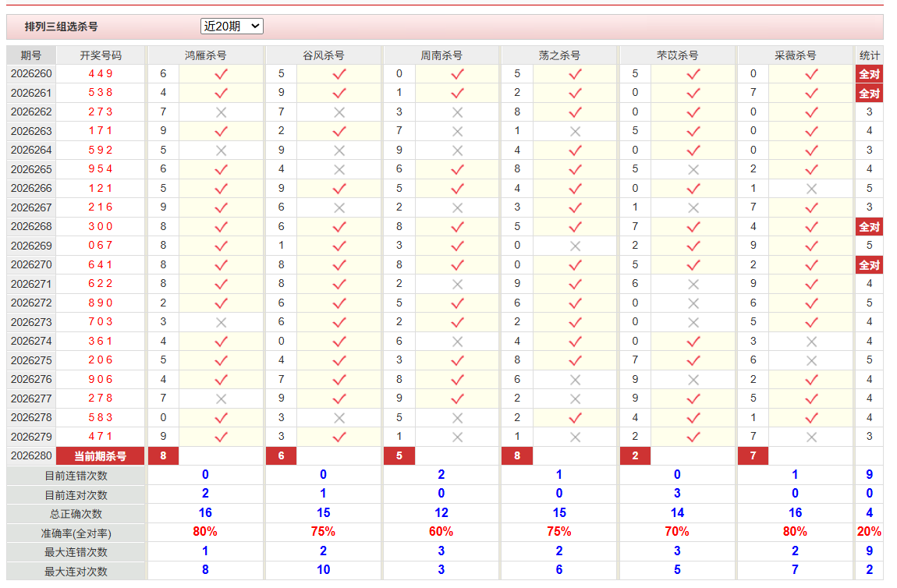Click 荡之杀号 cross mark in row 2026269

pos(575,246)
